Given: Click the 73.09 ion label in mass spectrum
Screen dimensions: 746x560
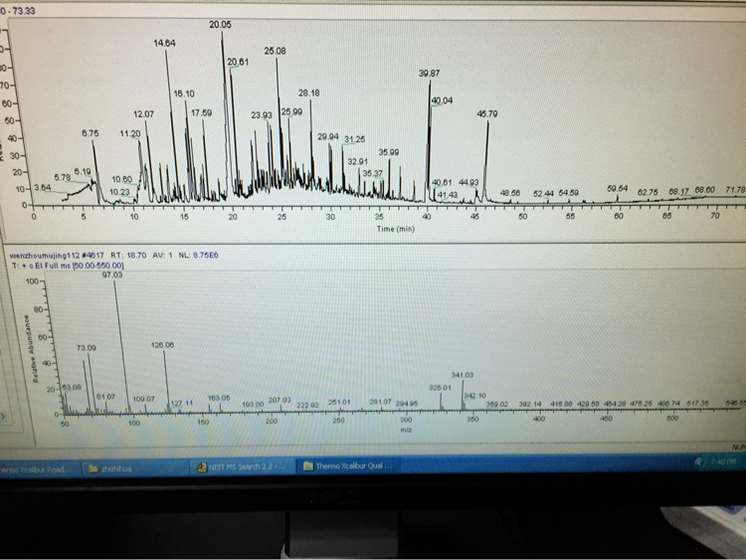Looking at the screenshot, I should 87,348.
